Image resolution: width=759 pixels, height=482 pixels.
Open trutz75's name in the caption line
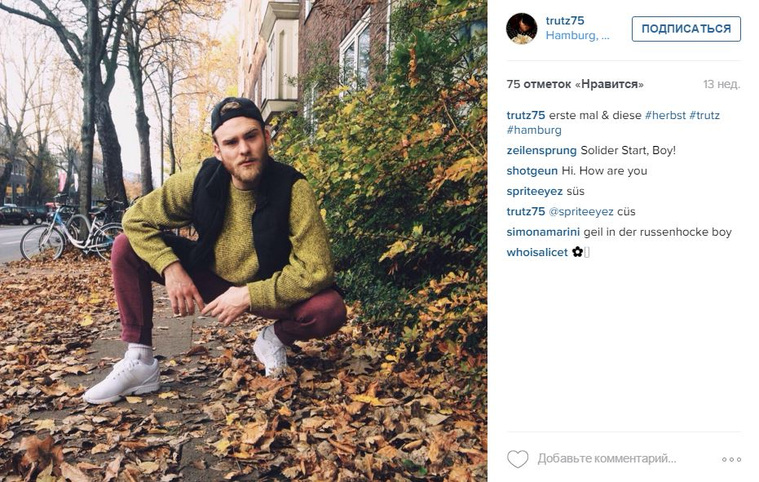click(x=526, y=115)
